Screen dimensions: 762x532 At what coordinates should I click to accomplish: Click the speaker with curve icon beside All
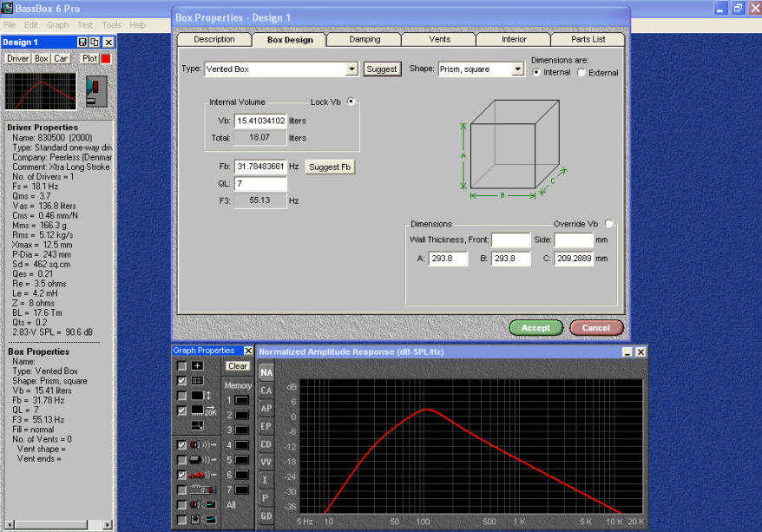203,505
